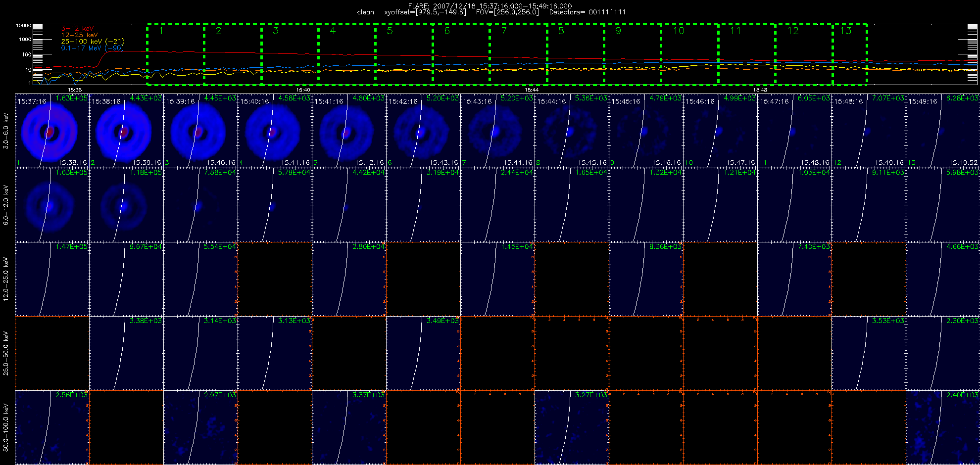The width and height of the screenshot is (980, 465).
Task: Select interval 3 marker in the light curve
Action: pos(276,31)
